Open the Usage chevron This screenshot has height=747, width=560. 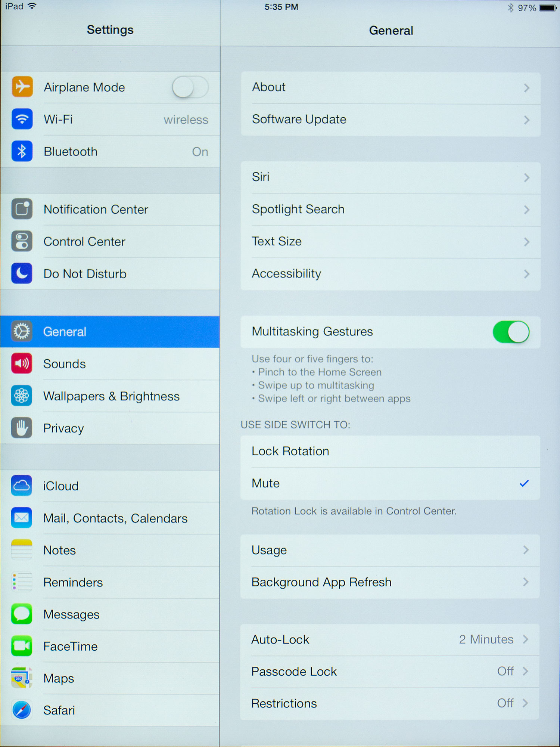pyautogui.click(x=526, y=550)
